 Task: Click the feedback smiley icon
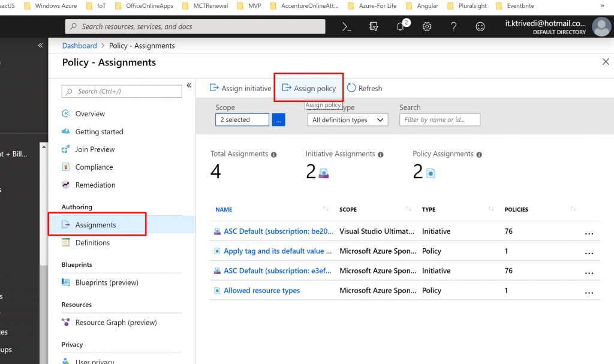tap(480, 26)
